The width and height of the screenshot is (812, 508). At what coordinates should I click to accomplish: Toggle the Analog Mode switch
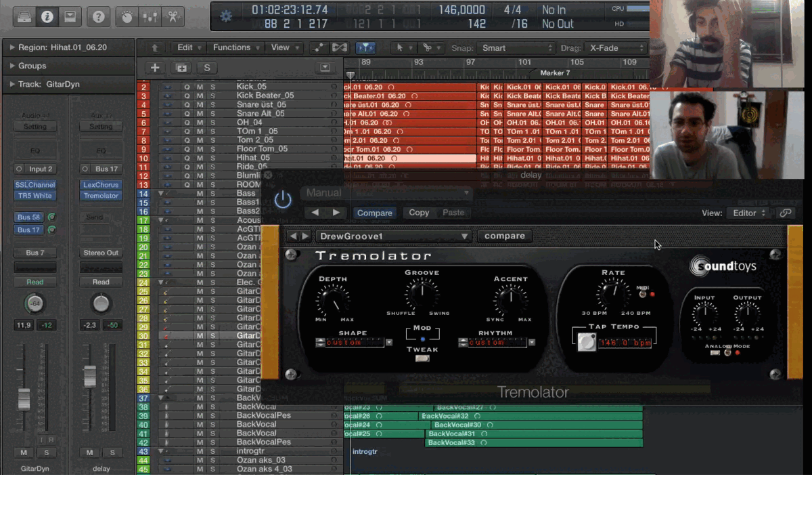[728, 353]
